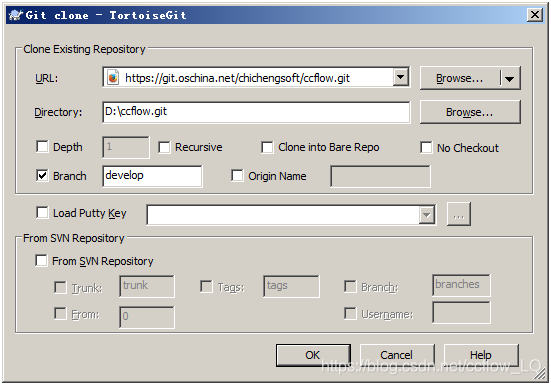Close the Git clone dialog
Screen dimensions: 551x385
tap(535, 15)
